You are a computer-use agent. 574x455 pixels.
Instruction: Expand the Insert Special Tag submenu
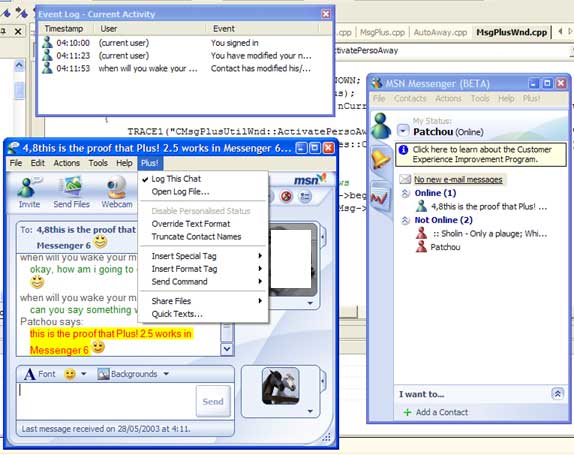click(204, 256)
